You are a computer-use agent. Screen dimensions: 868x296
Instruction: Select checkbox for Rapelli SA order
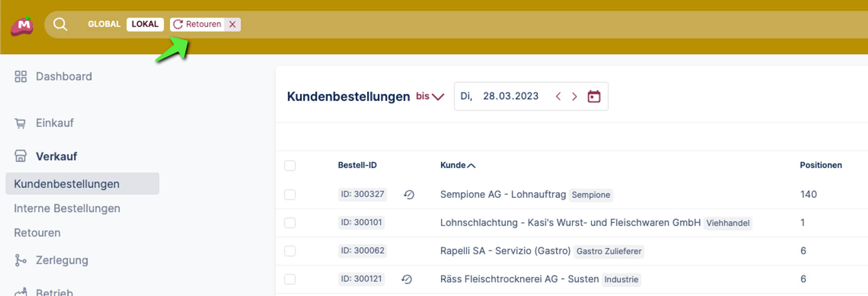point(290,251)
